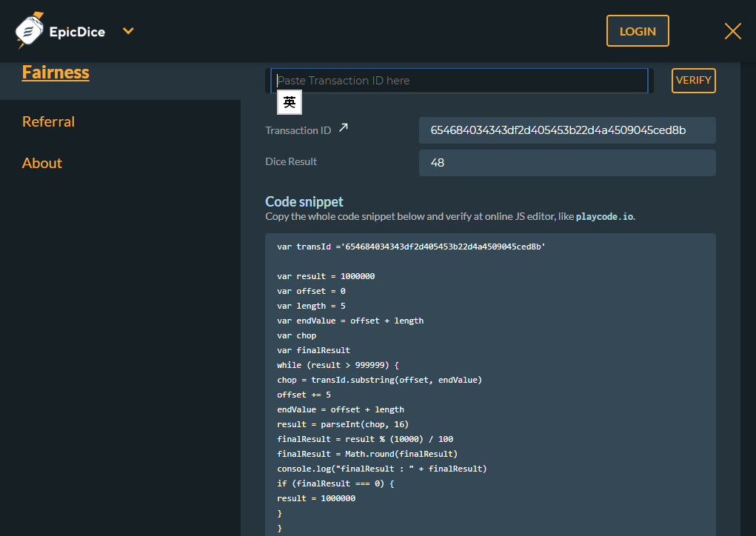Follow the playcode.io link
Image resolution: width=756 pixels, height=536 pixels.
pos(604,217)
